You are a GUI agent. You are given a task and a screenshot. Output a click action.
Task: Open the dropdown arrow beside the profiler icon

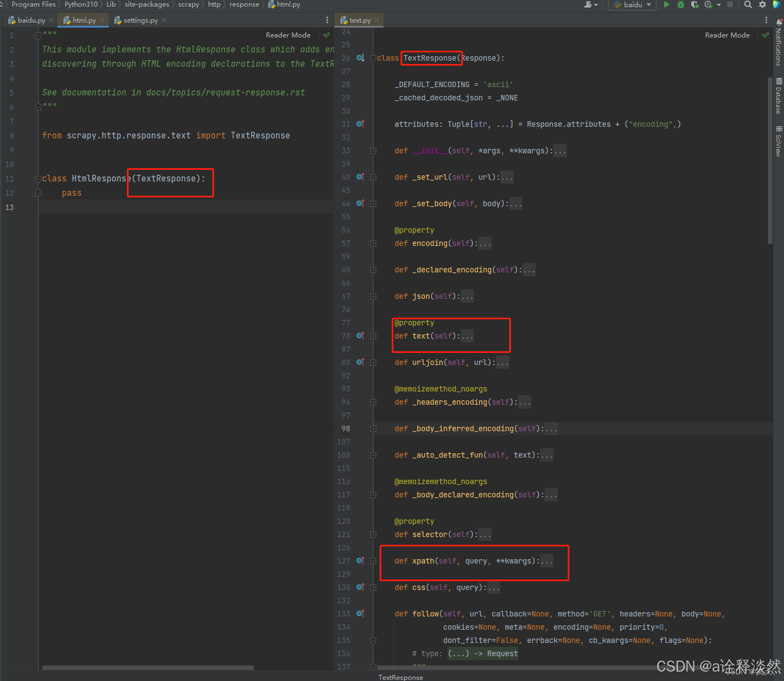(719, 5)
